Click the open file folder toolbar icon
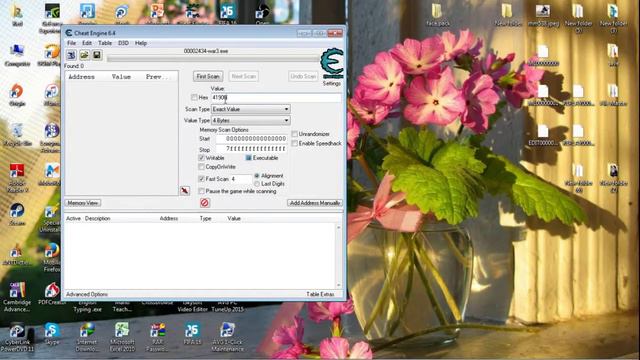Image resolution: width=640 pixels, height=360 pixels. click(x=84, y=55)
